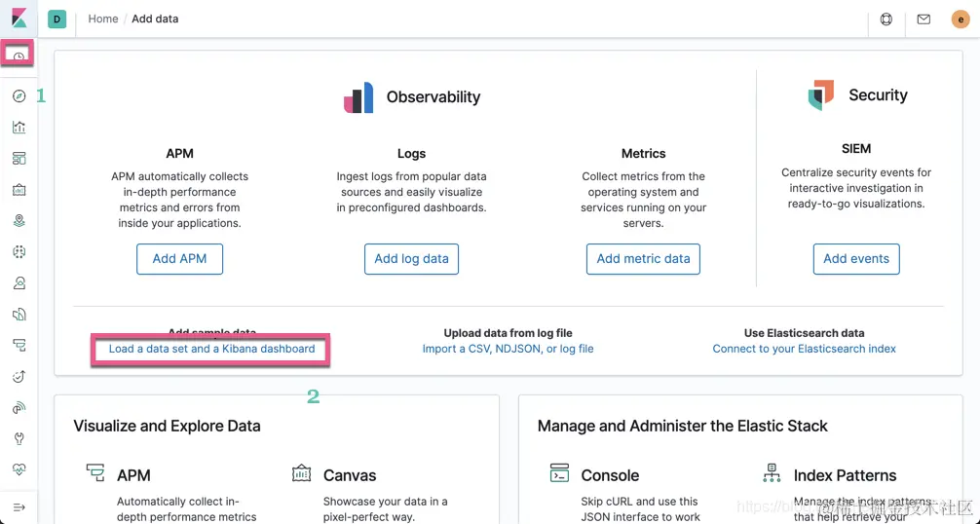Open the space selector 'D' avatar
The height and width of the screenshot is (524, 980).
coord(57,19)
